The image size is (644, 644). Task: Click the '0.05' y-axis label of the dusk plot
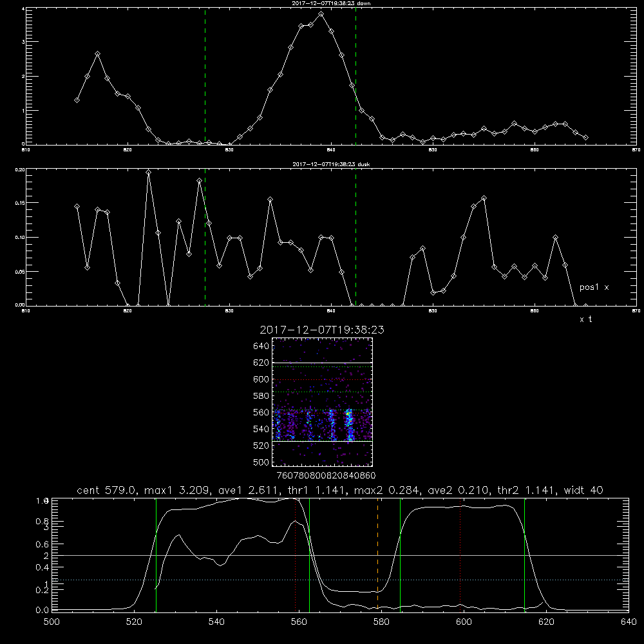point(20,272)
